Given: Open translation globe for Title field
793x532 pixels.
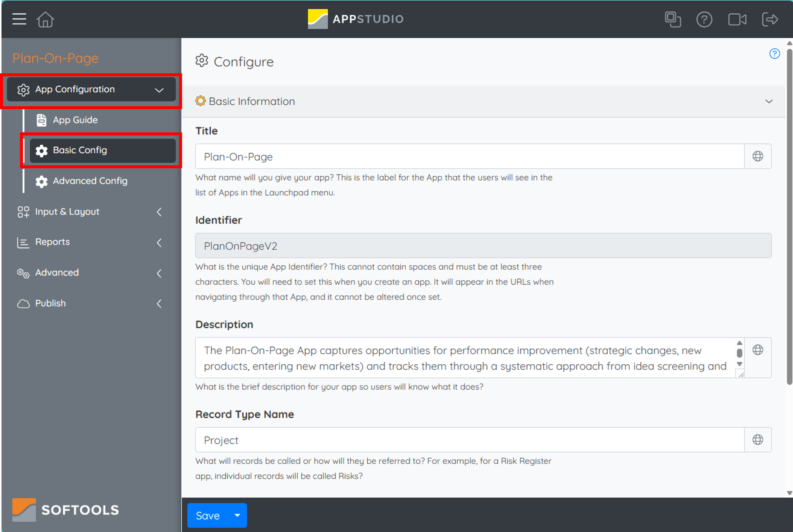Looking at the screenshot, I should [758, 156].
